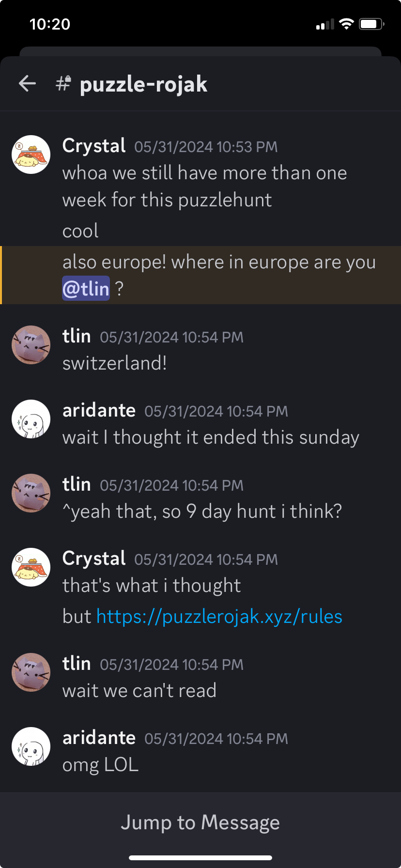Image resolution: width=401 pixels, height=868 pixels.
Task: Tap the Jump to Message button
Action: click(200, 822)
